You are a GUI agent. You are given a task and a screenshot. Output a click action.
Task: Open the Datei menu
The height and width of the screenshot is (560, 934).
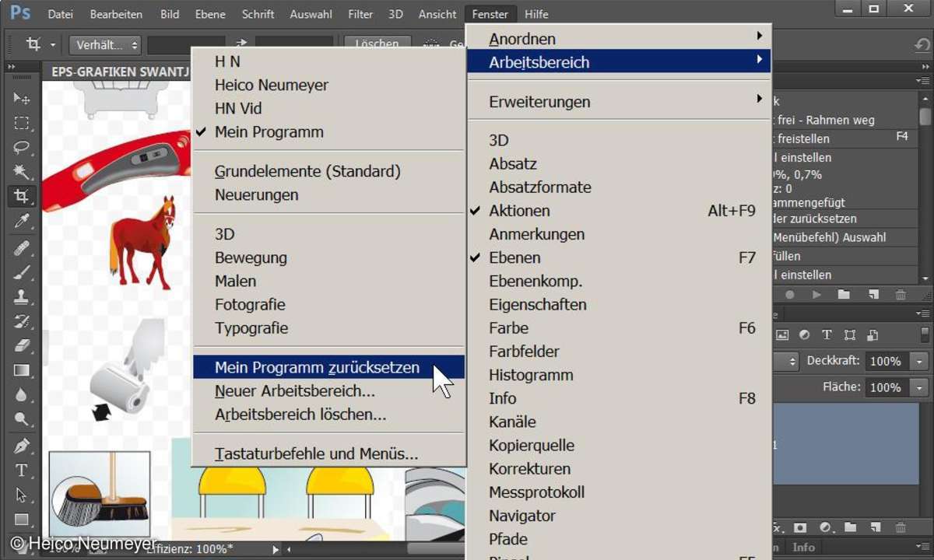pyautogui.click(x=61, y=14)
